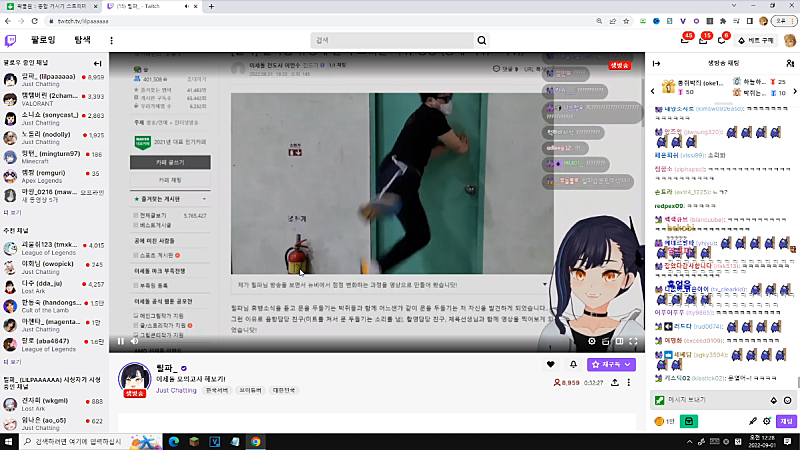800x450 pixels.
Task: Open Prime loot crown icon with 45 badge
Action: (685, 40)
